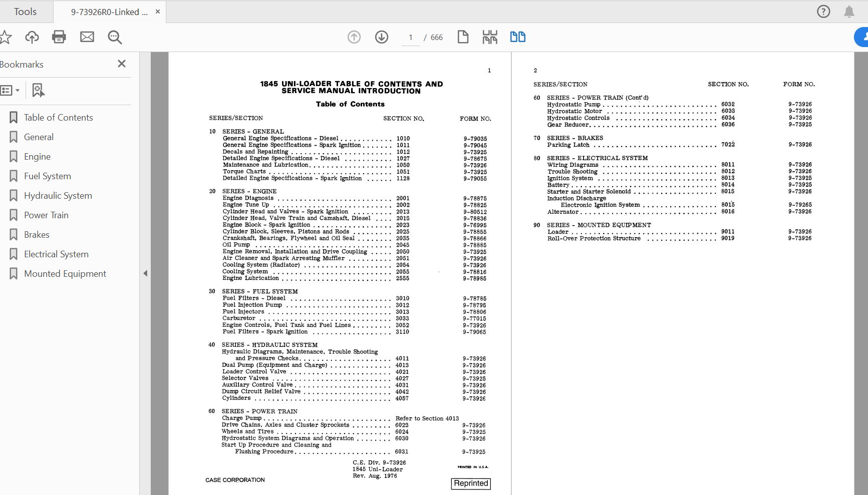This screenshot has height=495, width=868.
Task: Select the 9-73926R0-Linked document tab
Action: [x=109, y=12]
